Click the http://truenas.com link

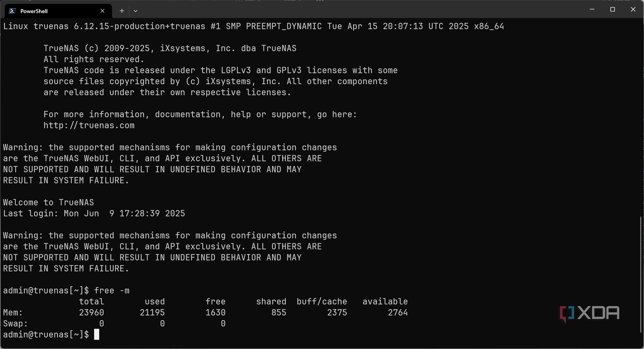point(89,125)
